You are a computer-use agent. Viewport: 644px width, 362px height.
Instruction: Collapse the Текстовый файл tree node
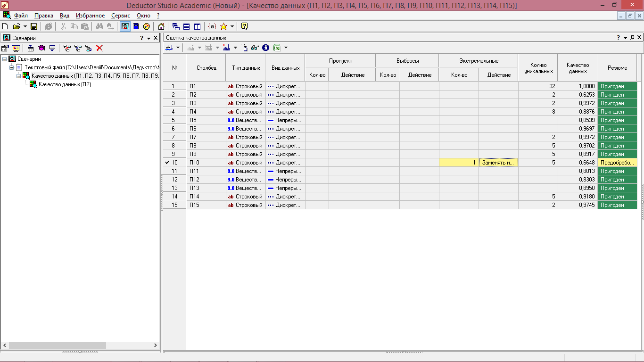pyautogui.click(x=12, y=67)
